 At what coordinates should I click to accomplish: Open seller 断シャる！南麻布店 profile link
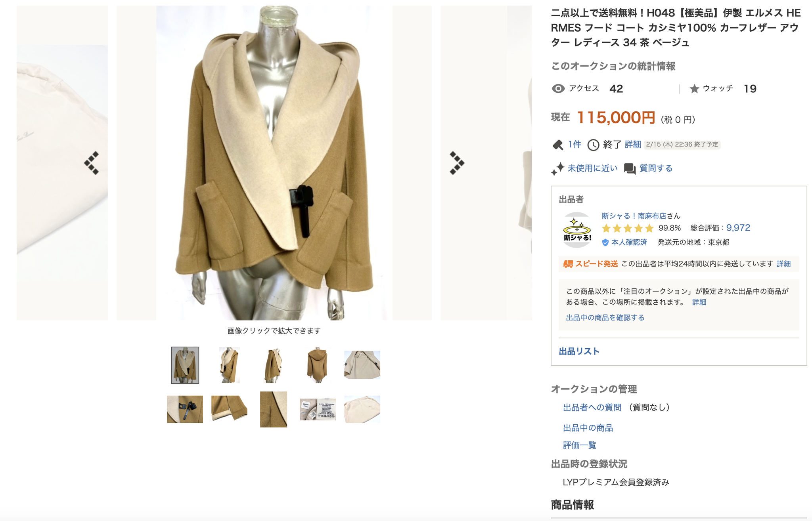pos(634,216)
